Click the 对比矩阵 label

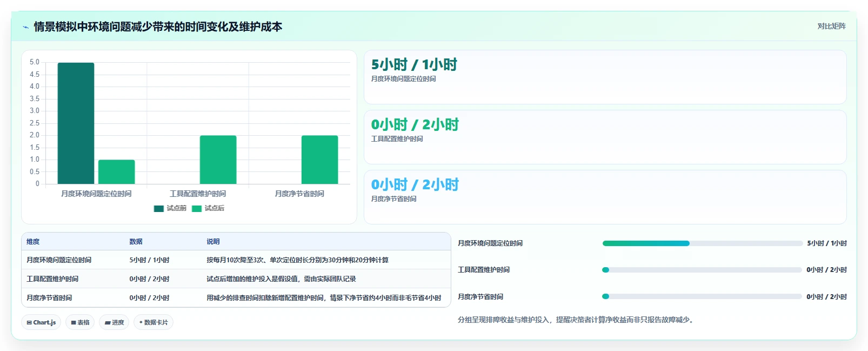point(831,26)
